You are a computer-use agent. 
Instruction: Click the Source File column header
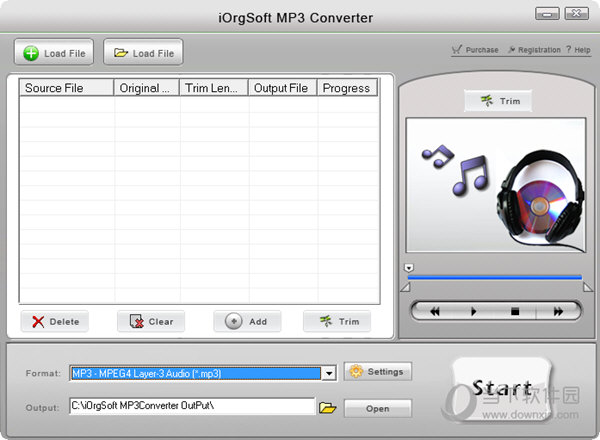[67, 88]
